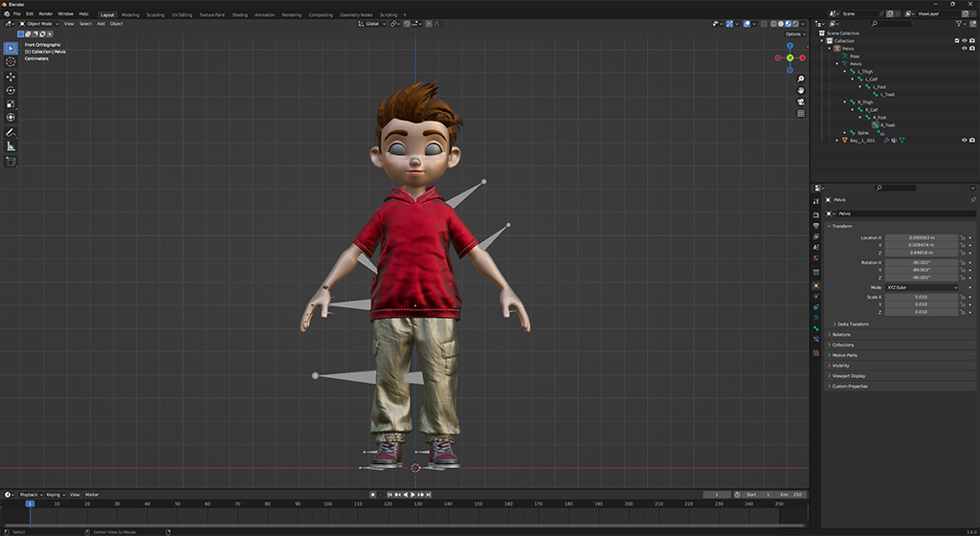Viewport: 980px width, 536px height.
Task: Select the Add Cube tool
Action: pyautogui.click(x=11, y=161)
